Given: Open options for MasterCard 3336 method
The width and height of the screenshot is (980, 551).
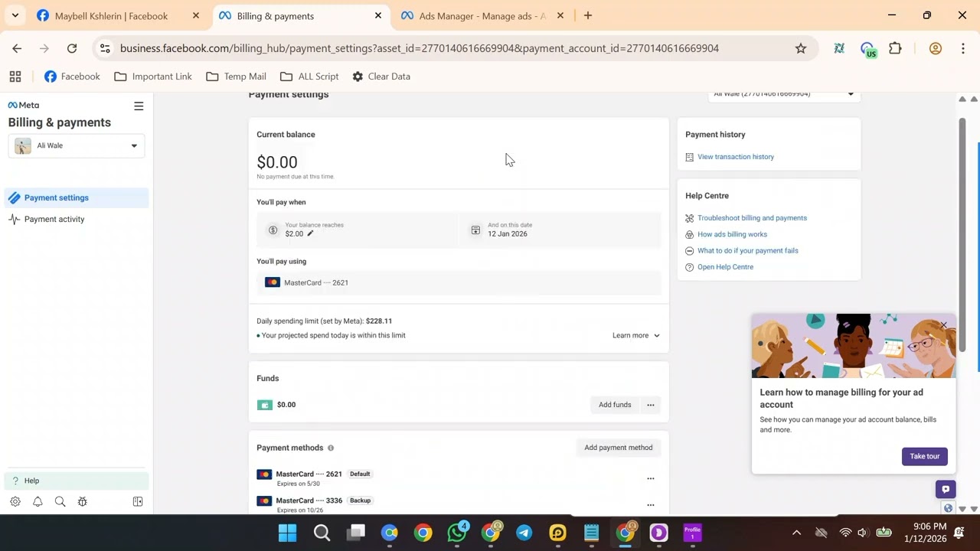Looking at the screenshot, I should click(x=651, y=505).
